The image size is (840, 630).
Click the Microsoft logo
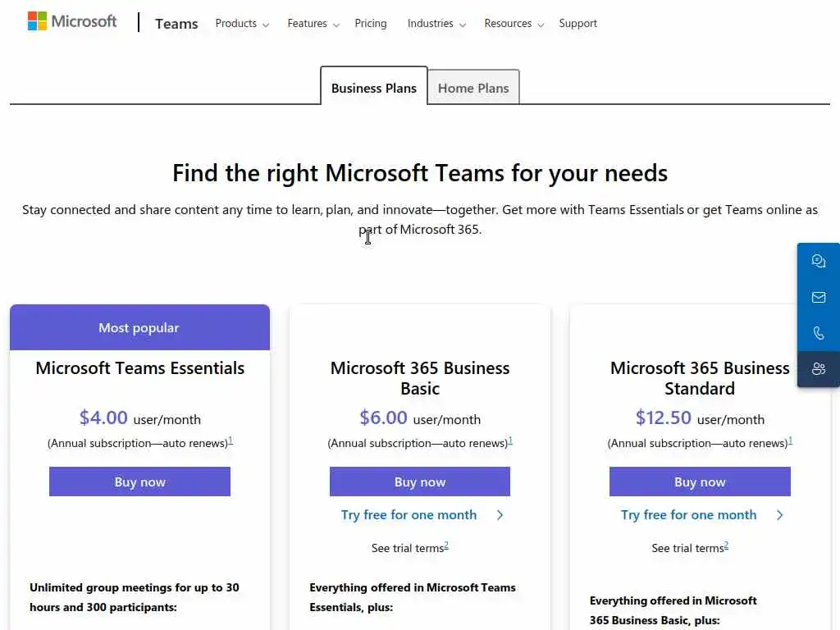(72, 21)
